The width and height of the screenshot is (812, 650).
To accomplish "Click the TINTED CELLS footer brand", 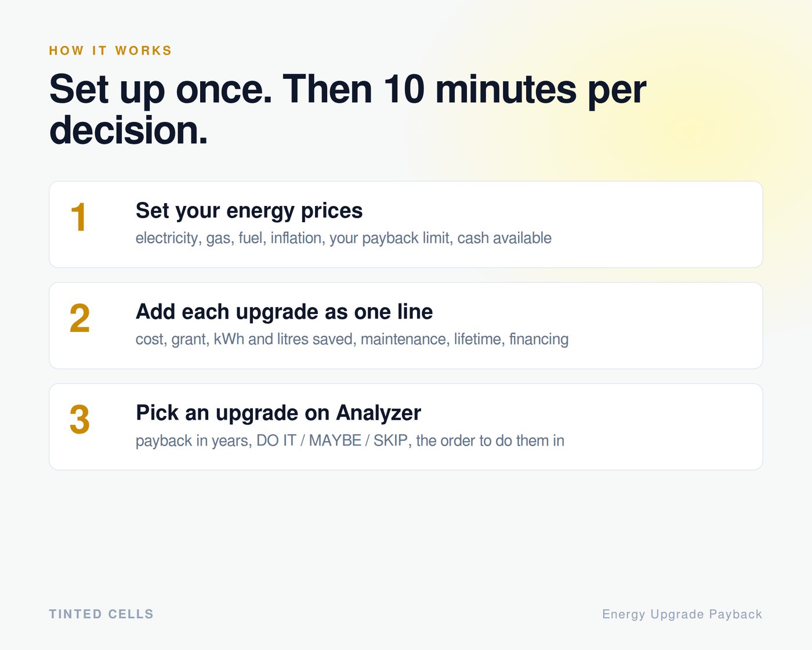I will pos(101,614).
